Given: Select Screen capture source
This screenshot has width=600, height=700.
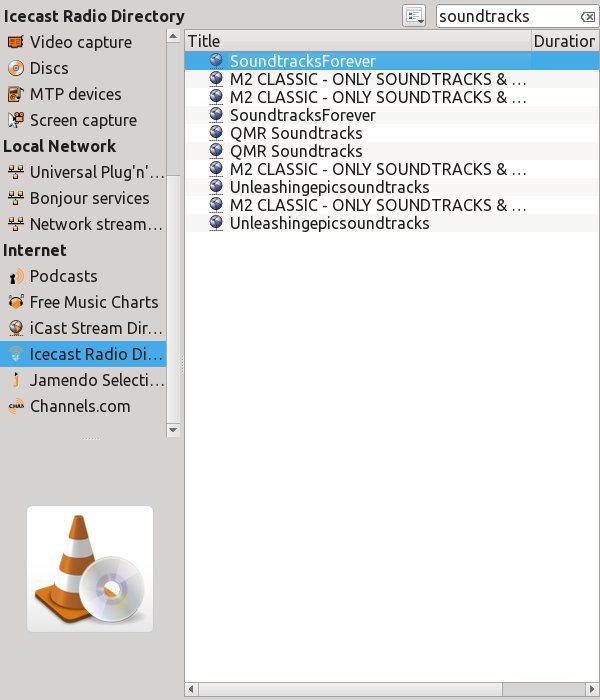Looking at the screenshot, I should (x=83, y=120).
